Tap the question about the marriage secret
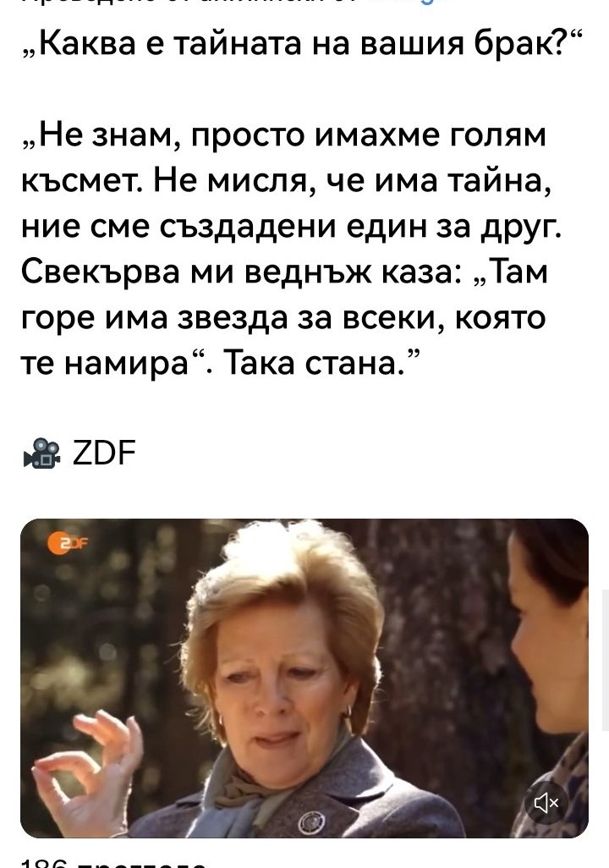Image resolution: width=609 pixels, height=868 pixels. [302, 42]
